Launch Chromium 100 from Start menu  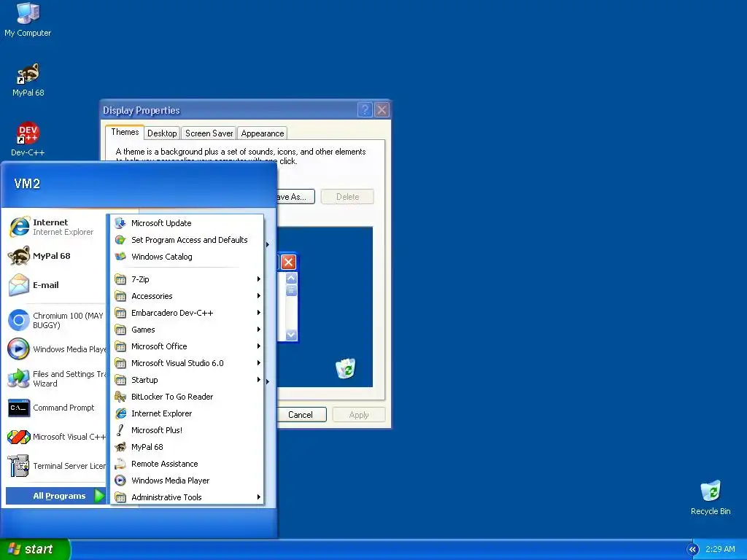(x=55, y=321)
